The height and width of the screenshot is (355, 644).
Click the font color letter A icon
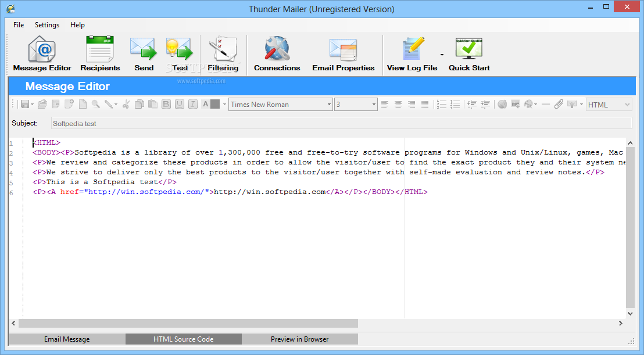tap(206, 104)
